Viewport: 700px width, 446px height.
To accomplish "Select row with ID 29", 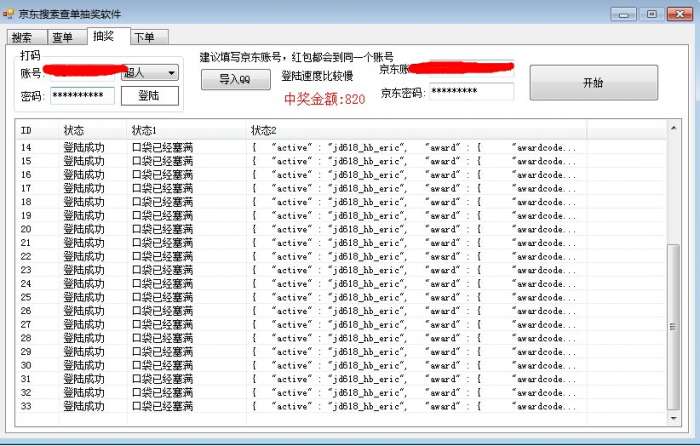I will coord(341,352).
